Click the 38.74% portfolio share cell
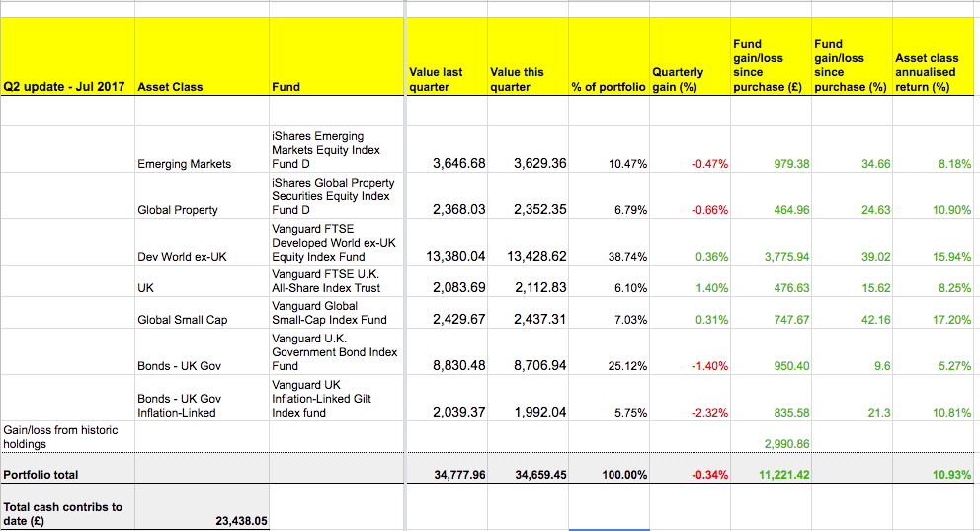 (609, 256)
